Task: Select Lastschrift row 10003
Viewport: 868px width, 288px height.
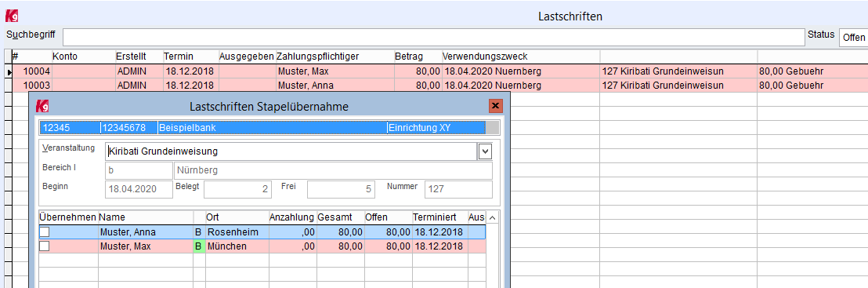Action: [439, 86]
